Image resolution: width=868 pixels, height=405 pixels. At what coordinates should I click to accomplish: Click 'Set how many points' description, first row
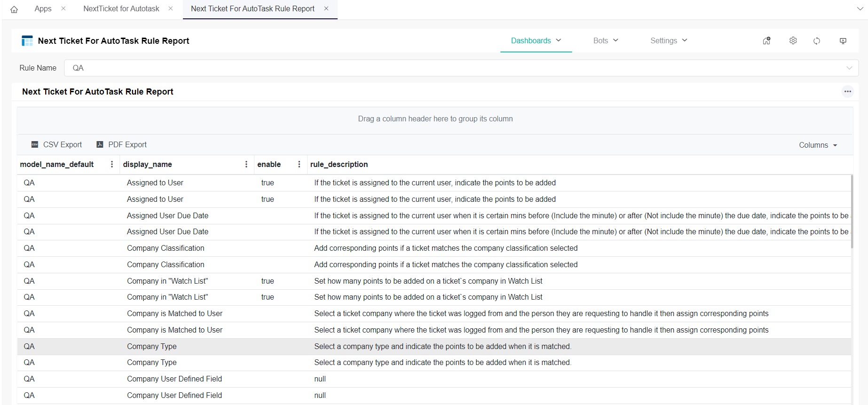coord(428,281)
